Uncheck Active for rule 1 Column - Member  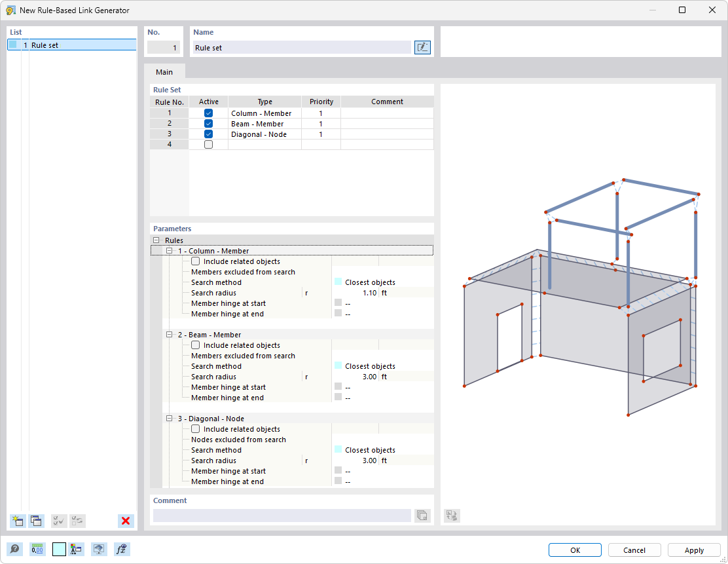coord(208,113)
